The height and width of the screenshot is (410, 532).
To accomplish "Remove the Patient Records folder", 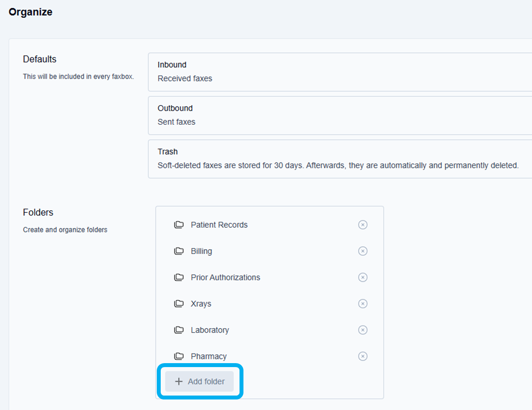I will [363, 225].
